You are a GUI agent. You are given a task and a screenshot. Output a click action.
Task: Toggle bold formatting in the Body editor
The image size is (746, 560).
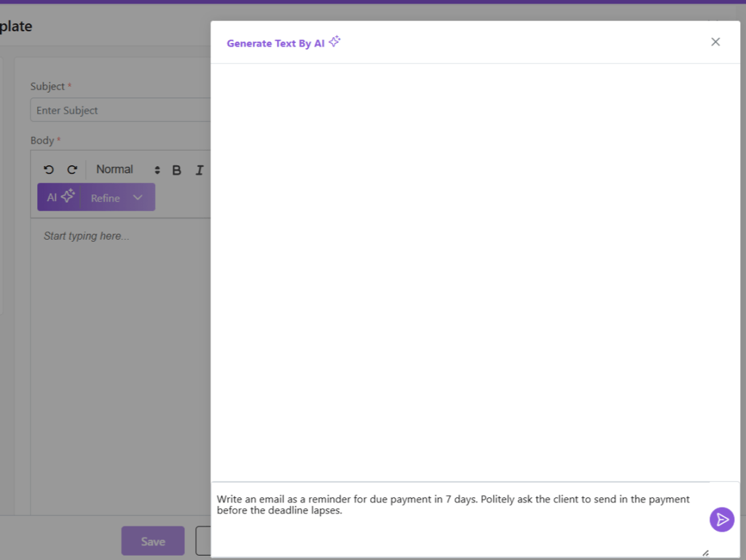pyautogui.click(x=176, y=170)
